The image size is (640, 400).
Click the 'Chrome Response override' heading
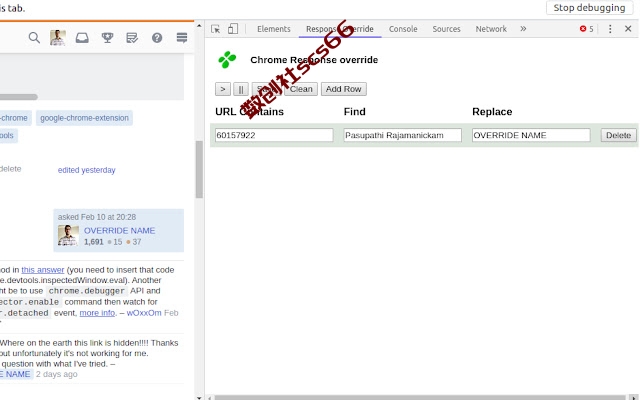pyautogui.click(x=314, y=60)
